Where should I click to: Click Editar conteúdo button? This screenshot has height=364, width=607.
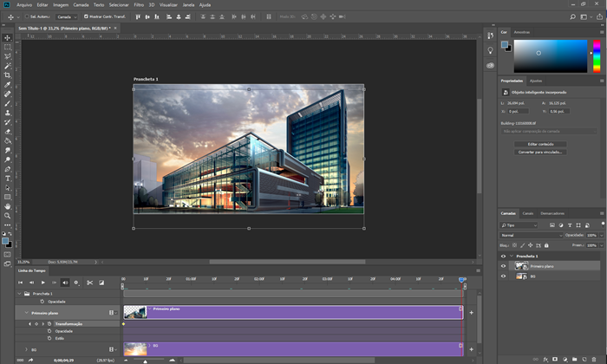(x=540, y=144)
